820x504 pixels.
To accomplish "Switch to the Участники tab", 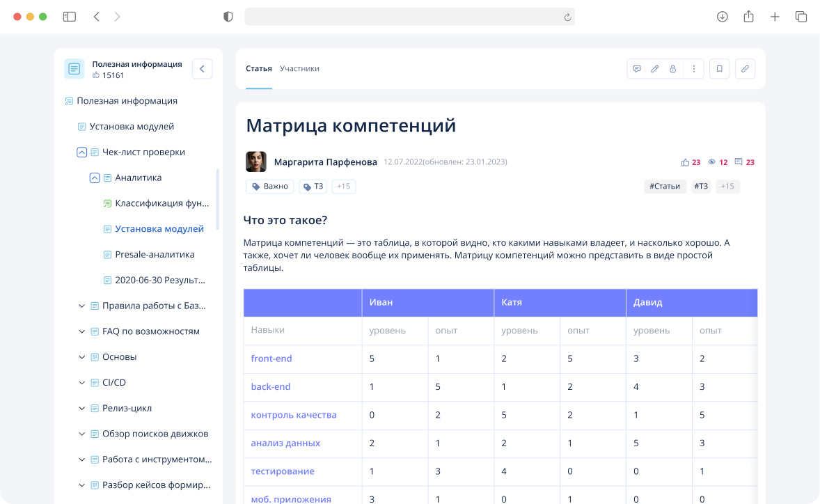I will [299, 69].
